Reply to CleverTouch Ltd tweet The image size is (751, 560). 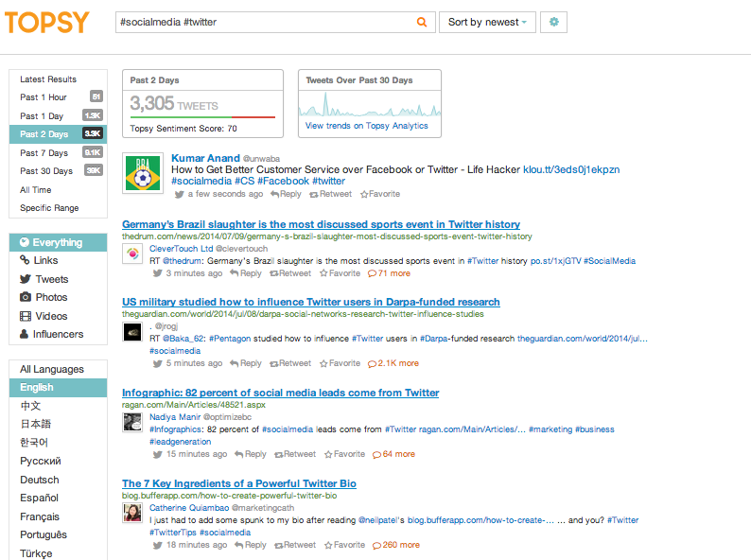coord(246,273)
